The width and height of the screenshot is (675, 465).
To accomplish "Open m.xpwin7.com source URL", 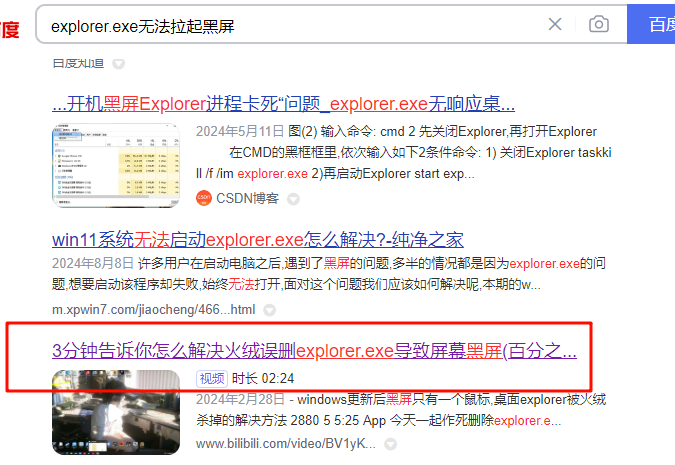I will point(154,310).
